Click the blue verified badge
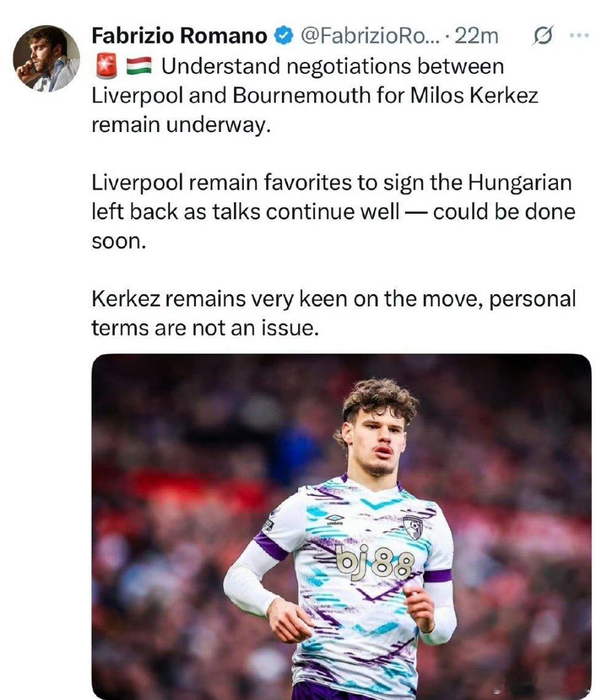 point(283,36)
